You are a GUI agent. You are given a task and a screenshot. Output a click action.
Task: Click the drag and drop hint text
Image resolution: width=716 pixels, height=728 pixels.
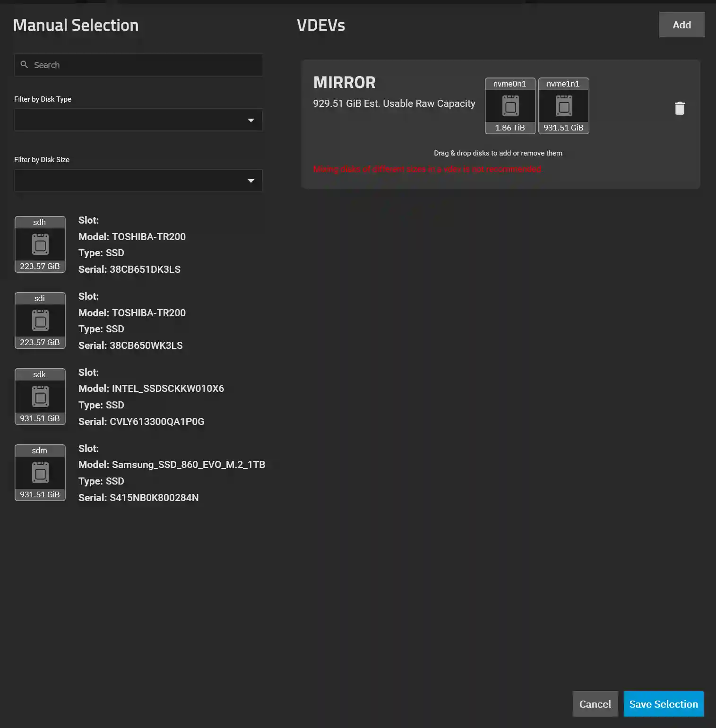[x=498, y=153]
